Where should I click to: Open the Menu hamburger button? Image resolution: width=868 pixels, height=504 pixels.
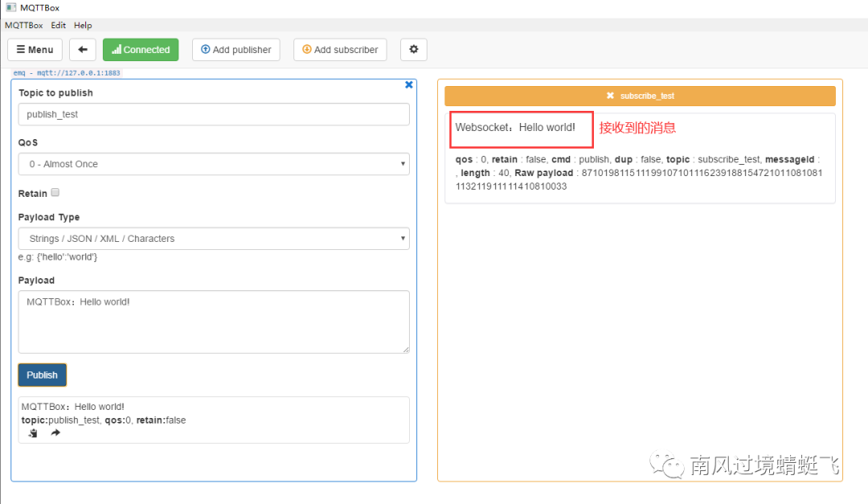tap(35, 49)
